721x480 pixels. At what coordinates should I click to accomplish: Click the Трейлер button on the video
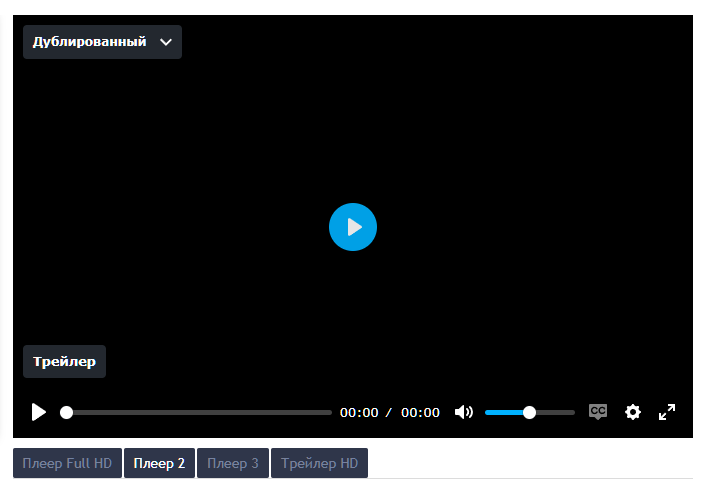pyautogui.click(x=64, y=361)
